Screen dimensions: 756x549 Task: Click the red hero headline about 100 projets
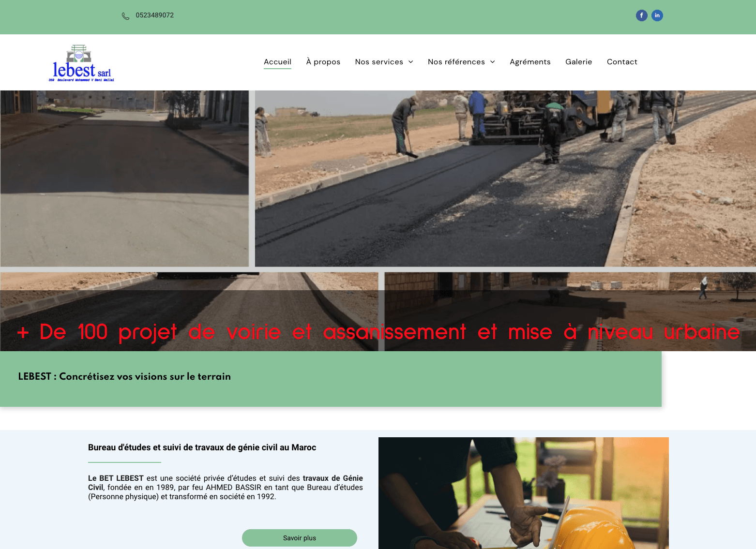click(378, 332)
